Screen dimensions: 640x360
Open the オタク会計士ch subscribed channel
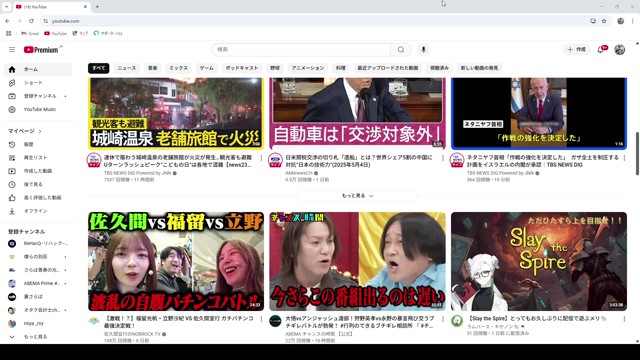click(38, 310)
